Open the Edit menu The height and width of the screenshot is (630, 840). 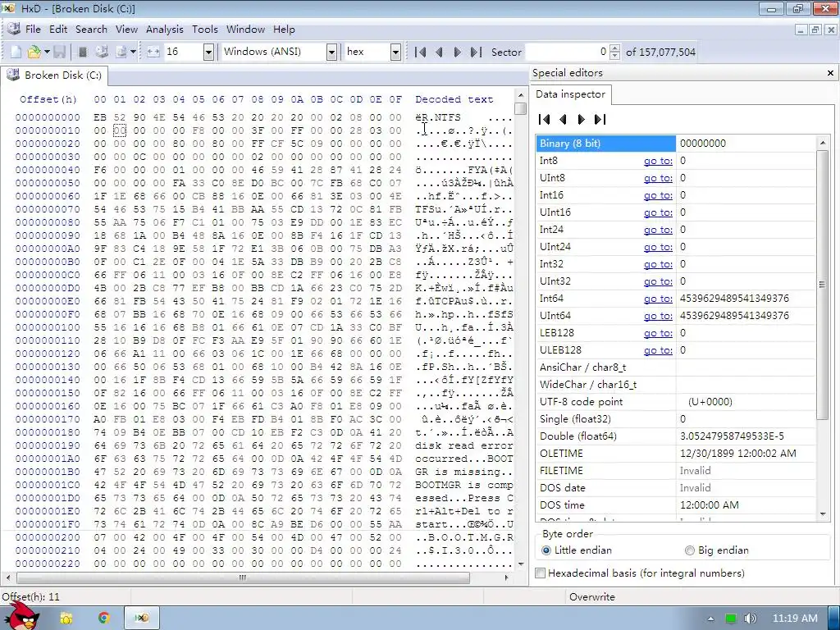tap(58, 30)
